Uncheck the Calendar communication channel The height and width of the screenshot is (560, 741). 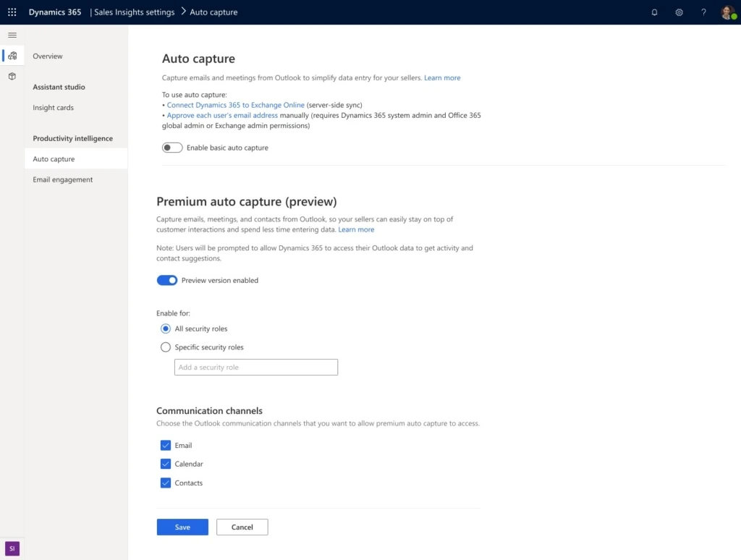165,463
